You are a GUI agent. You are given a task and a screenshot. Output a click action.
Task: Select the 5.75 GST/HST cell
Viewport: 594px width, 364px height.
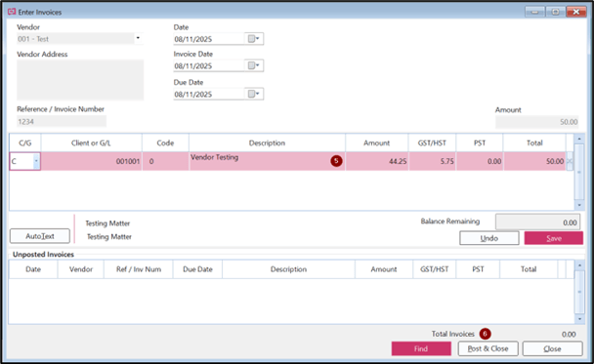[x=432, y=161]
